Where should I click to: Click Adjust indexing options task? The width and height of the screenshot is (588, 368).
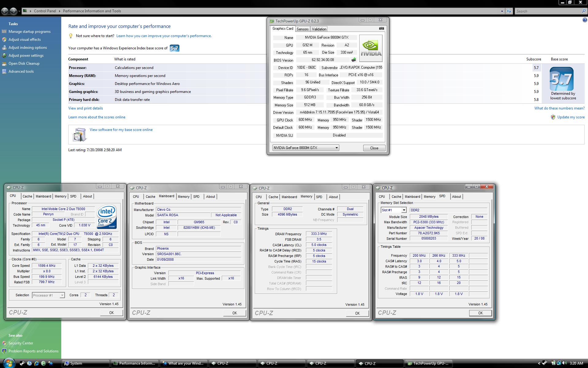pos(28,48)
